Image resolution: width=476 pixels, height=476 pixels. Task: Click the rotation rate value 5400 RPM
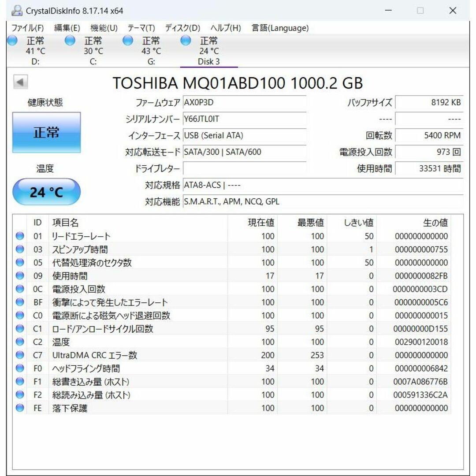point(429,135)
